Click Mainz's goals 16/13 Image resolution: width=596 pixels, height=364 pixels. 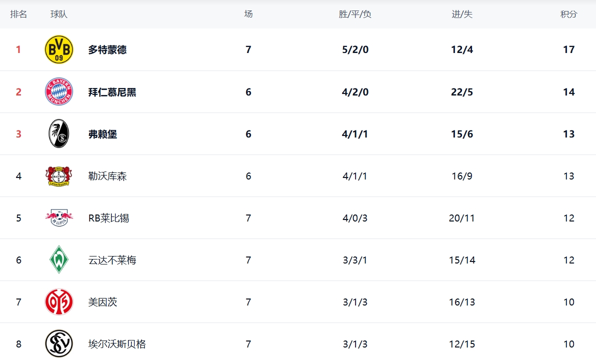[462, 302]
